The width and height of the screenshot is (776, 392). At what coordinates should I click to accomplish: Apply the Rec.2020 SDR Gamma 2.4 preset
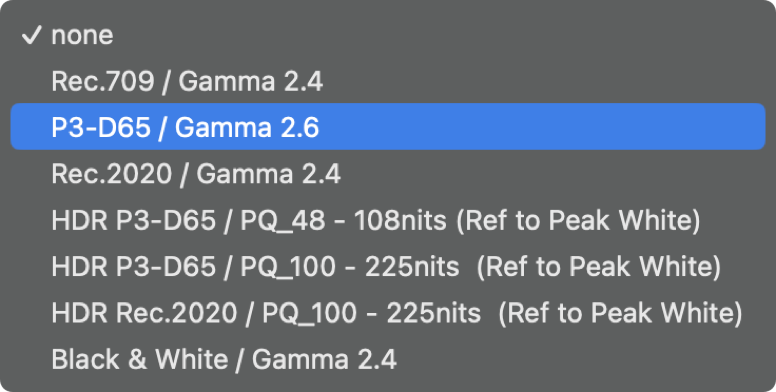pos(388,174)
